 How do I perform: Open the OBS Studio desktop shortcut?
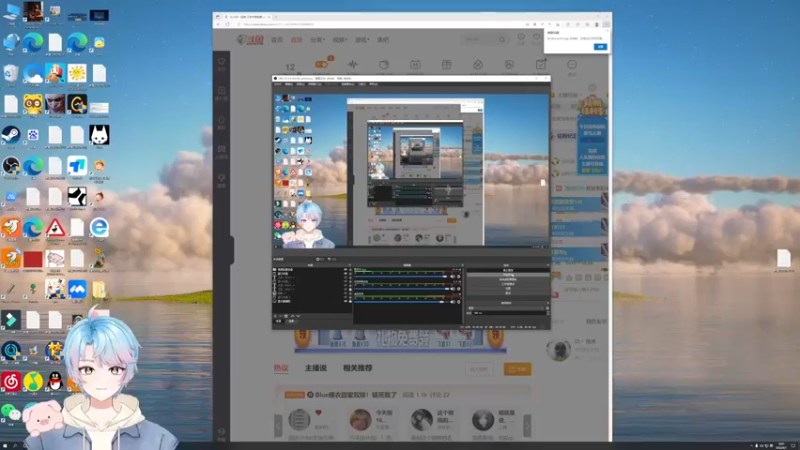(11, 166)
